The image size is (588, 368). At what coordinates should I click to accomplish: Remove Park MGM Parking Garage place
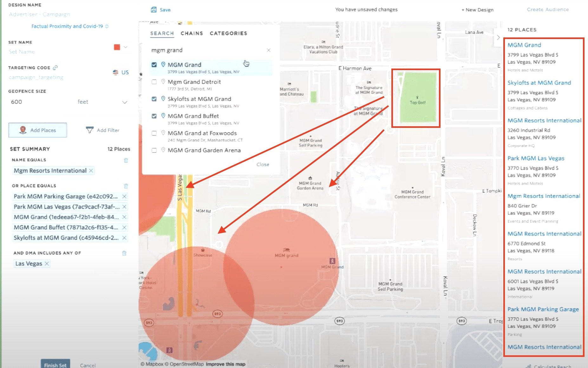(x=124, y=196)
